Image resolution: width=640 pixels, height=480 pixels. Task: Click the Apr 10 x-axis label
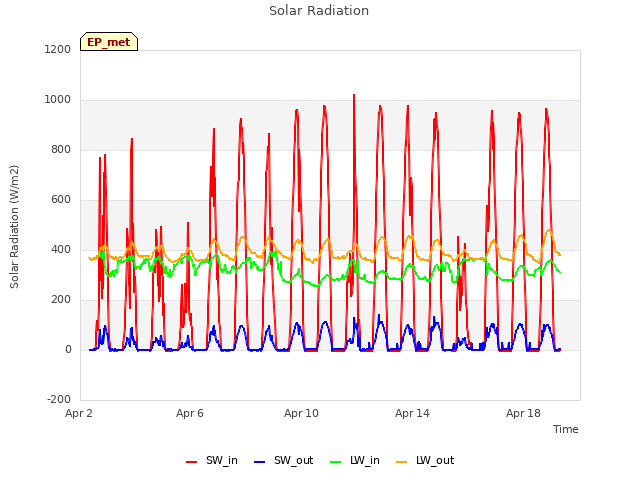tap(301, 413)
